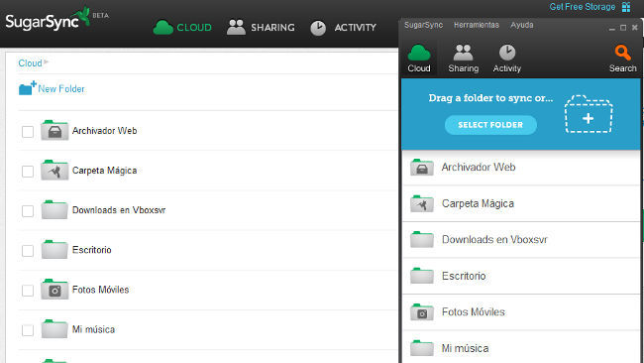Click the blue new-folder plus icon
Image resolution: width=644 pixels, height=363 pixels.
point(27,88)
